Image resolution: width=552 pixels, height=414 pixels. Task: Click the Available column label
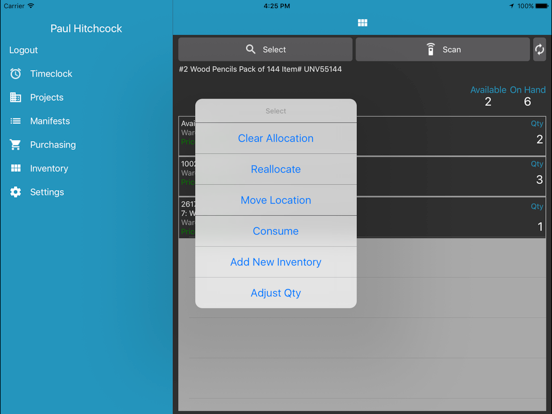click(x=488, y=90)
